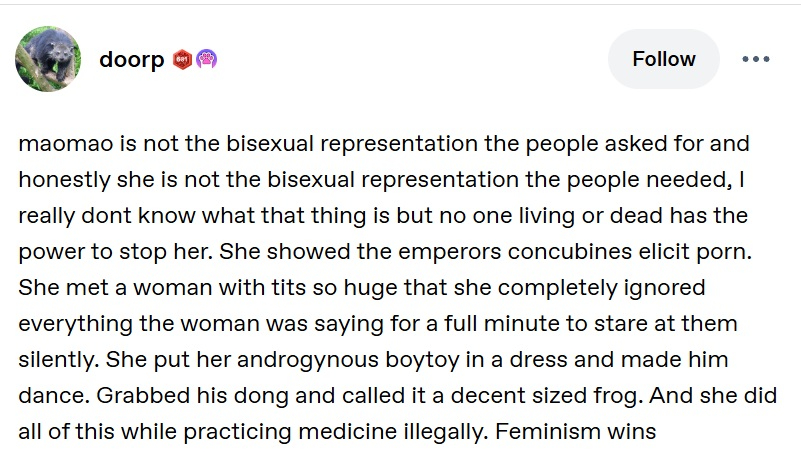801x469 pixels.
Task: Open doorp's round profile avatar
Action: tap(48, 59)
